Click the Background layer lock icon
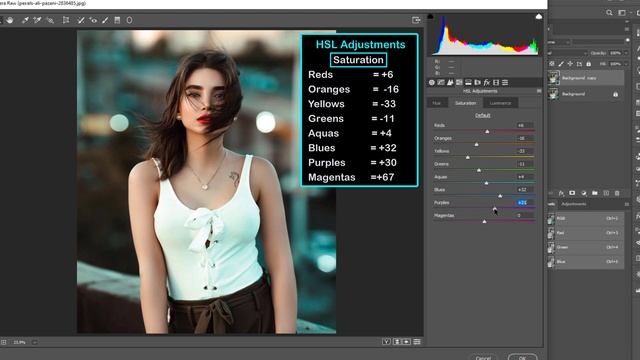This screenshot has height=360, width=640. [616, 94]
